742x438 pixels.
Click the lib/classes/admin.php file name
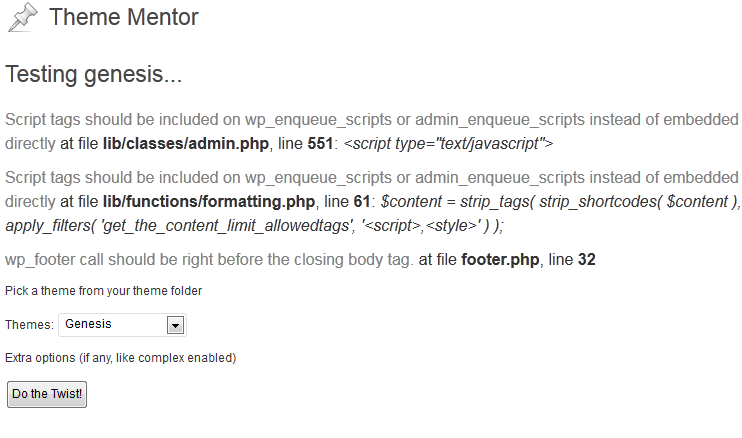pos(186,143)
